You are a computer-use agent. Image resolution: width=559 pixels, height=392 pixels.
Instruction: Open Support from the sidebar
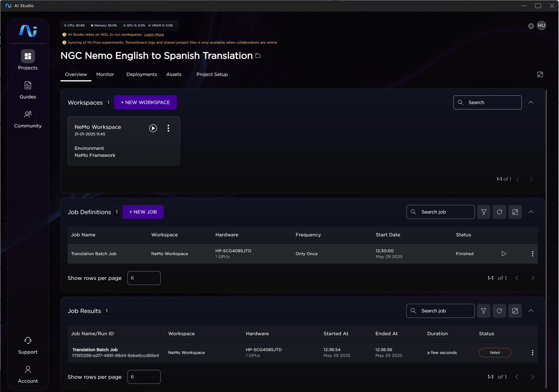point(28,345)
